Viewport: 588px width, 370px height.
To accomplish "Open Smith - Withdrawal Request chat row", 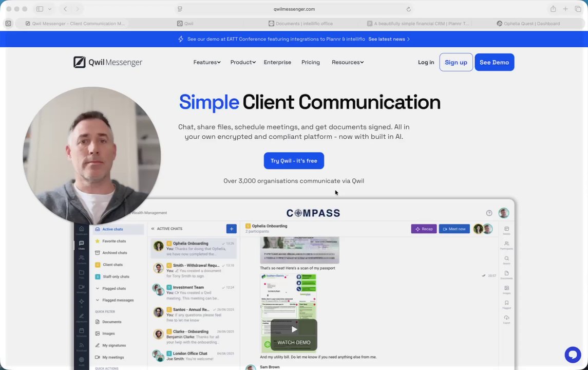I will click(194, 270).
